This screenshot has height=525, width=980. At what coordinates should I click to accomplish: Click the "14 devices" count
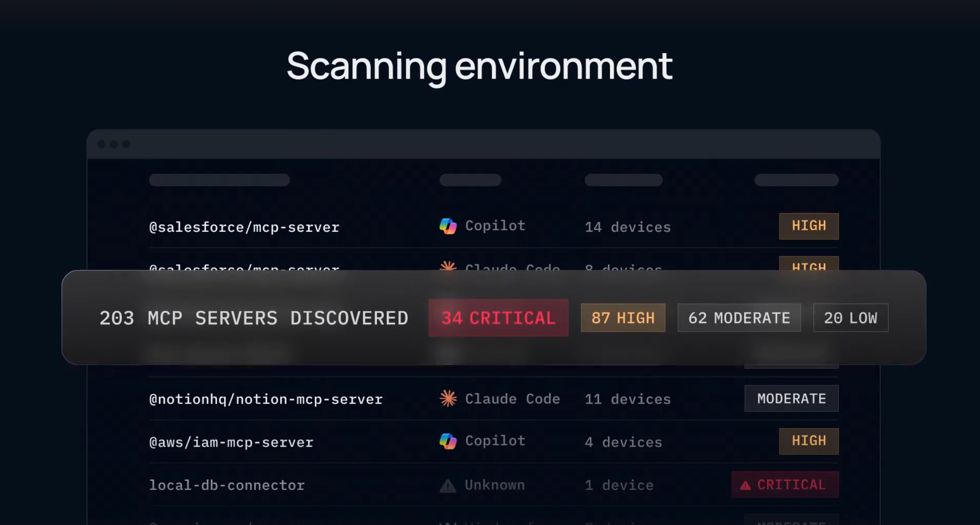627,227
